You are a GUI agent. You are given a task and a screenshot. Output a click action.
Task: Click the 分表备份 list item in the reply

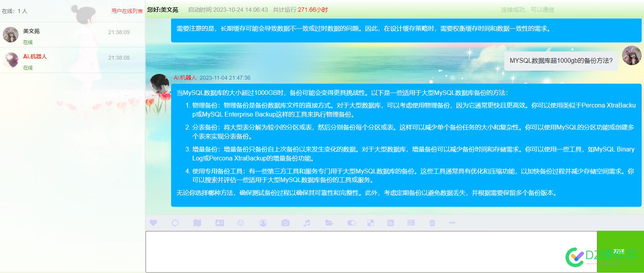(410, 132)
